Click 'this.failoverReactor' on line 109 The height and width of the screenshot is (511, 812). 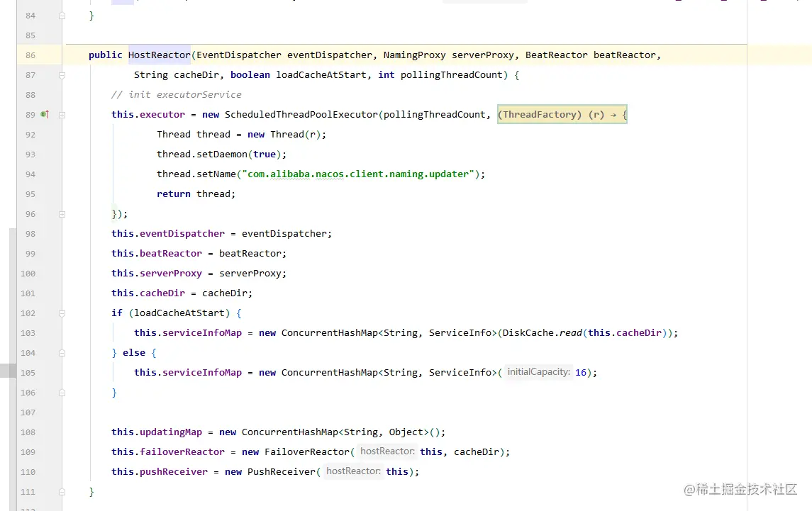click(x=168, y=451)
